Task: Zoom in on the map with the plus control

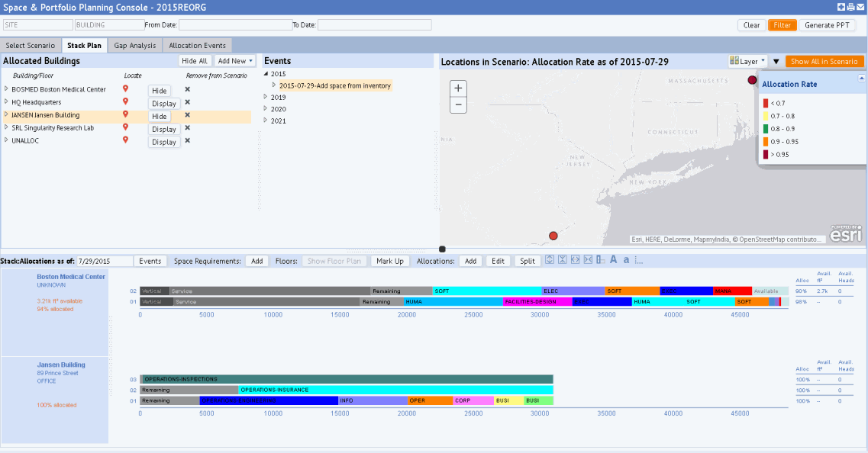Action: click(x=457, y=88)
